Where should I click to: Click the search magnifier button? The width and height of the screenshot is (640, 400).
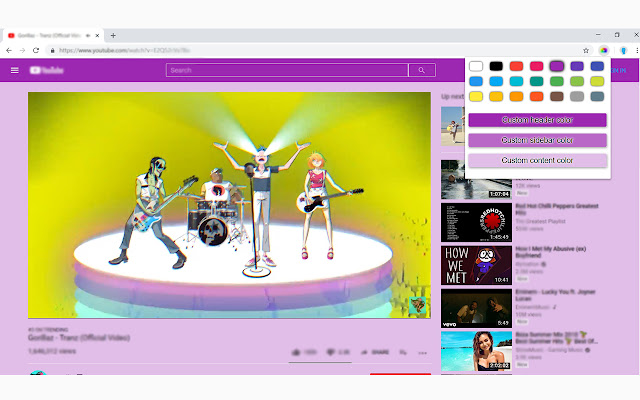click(x=422, y=70)
